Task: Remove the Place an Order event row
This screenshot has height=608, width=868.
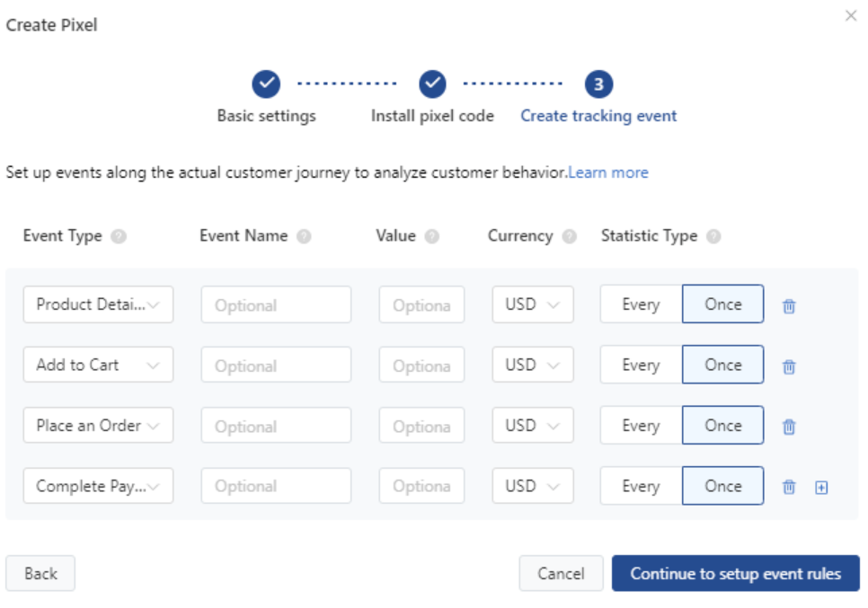Action: [789, 427]
